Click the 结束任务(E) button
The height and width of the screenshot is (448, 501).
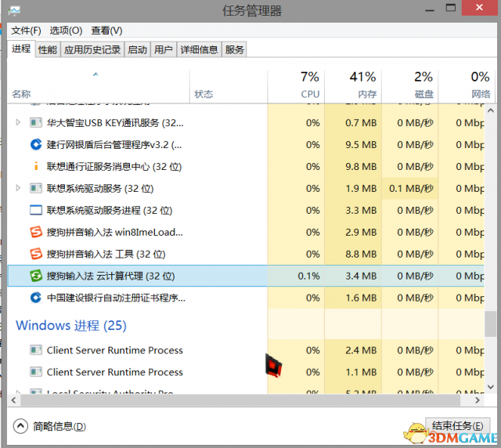pyautogui.click(x=457, y=426)
